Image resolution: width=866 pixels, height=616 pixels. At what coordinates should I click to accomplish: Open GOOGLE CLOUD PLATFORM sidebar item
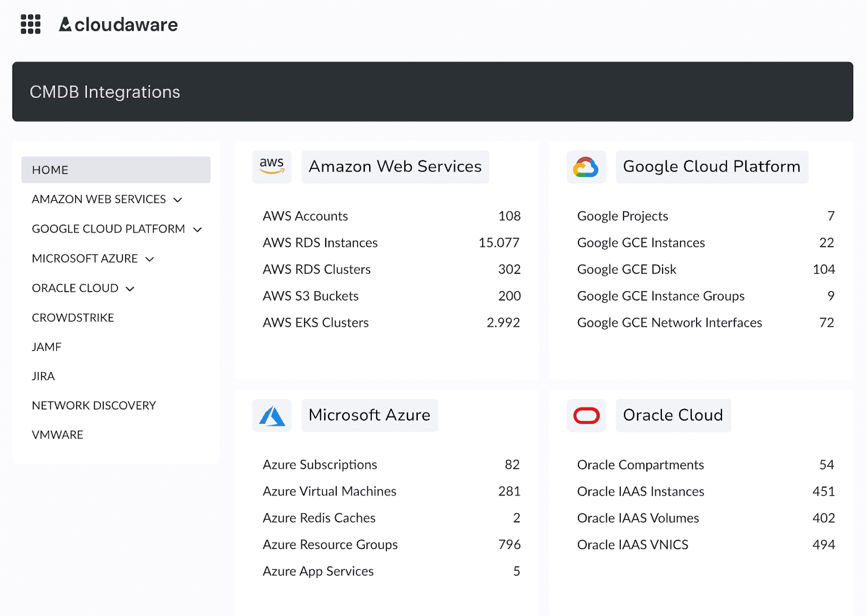(108, 229)
